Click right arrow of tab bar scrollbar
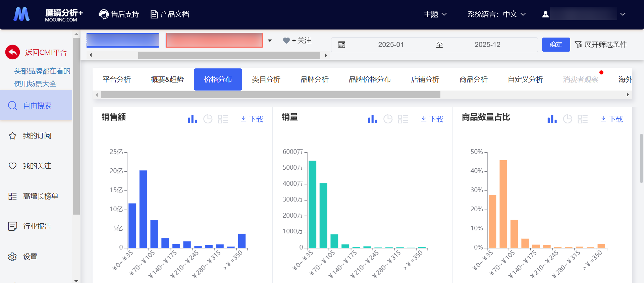The width and height of the screenshot is (644, 283). tap(628, 95)
